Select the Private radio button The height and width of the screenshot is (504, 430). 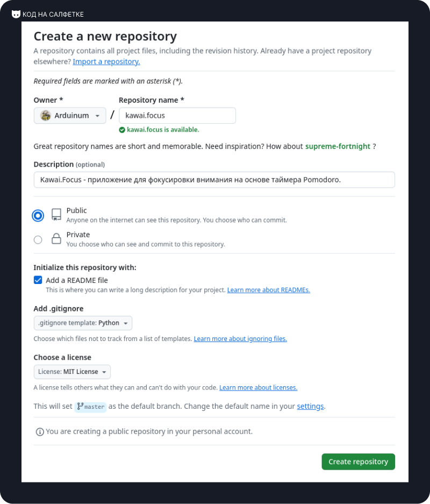[38, 240]
